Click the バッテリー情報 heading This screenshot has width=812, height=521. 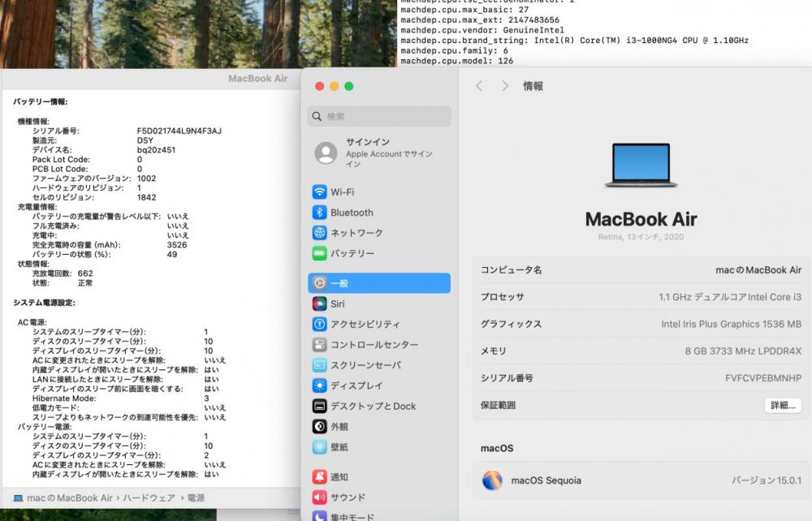pyautogui.click(x=41, y=101)
